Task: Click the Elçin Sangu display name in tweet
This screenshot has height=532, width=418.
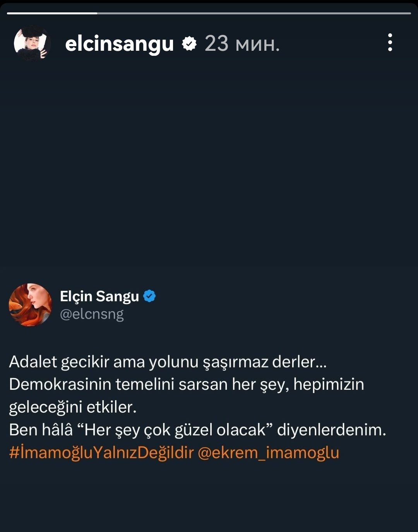Action: pos(99,296)
